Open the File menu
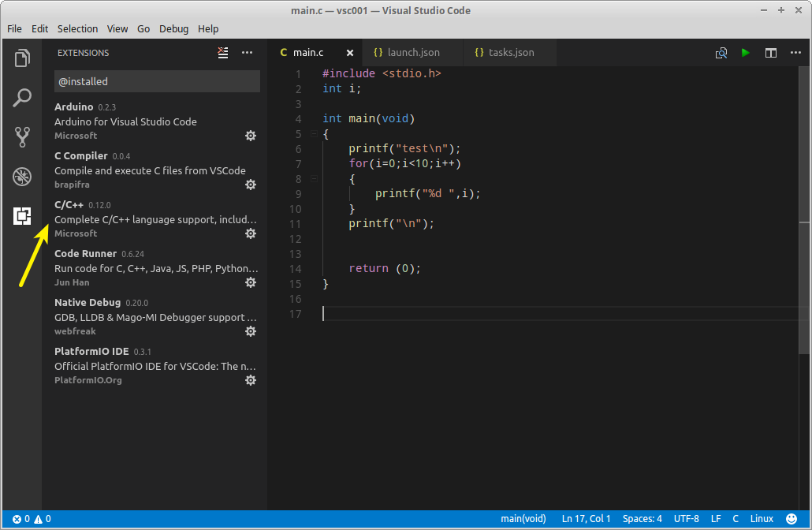Screen dimensions: 812x530 pos(14,29)
